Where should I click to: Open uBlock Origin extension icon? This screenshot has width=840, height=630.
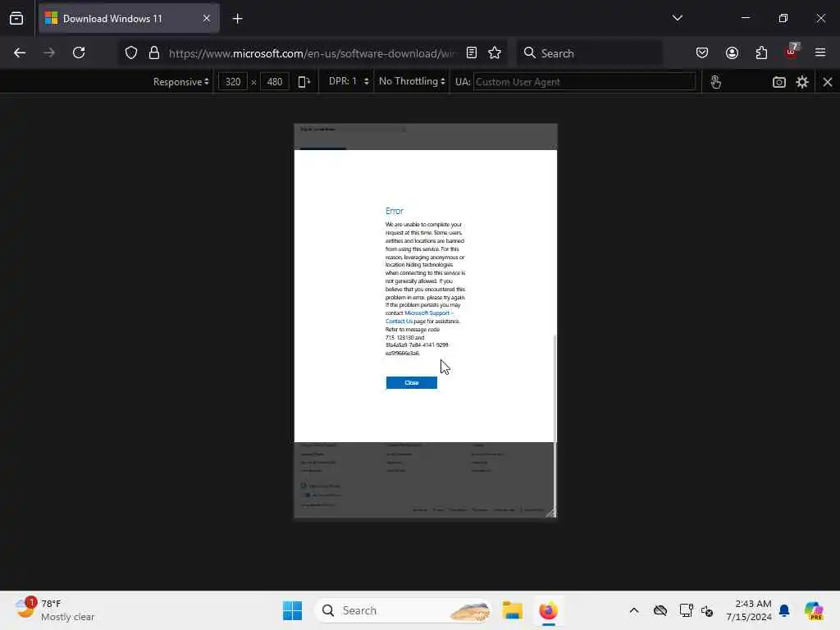coord(792,52)
